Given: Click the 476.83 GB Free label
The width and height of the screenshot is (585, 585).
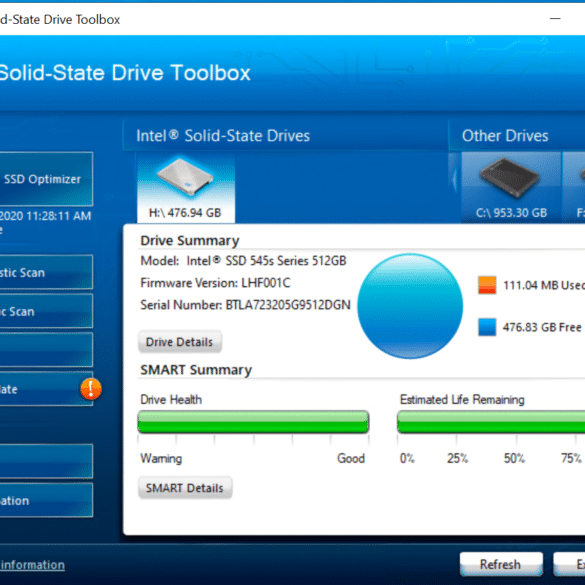Looking at the screenshot, I should [542, 327].
